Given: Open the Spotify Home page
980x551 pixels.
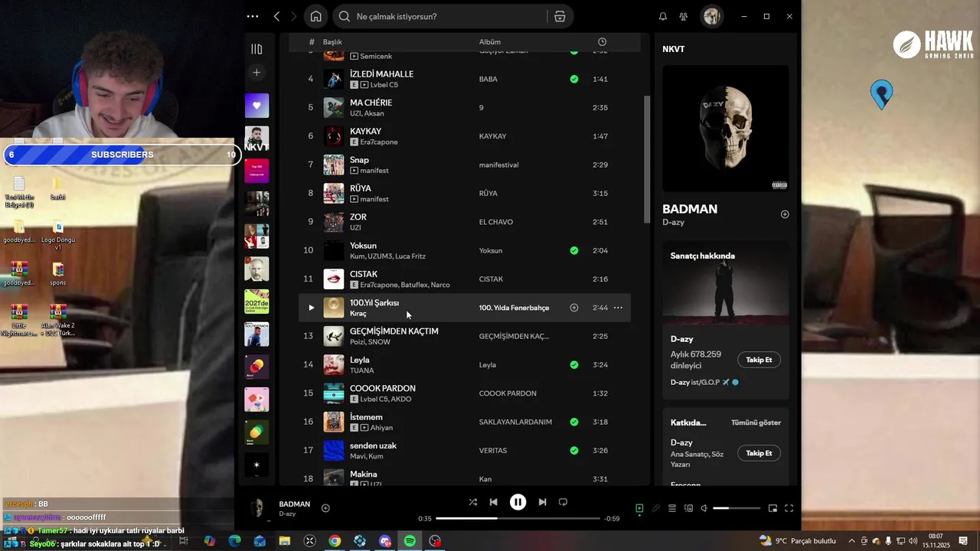Looking at the screenshot, I should 316,16.
